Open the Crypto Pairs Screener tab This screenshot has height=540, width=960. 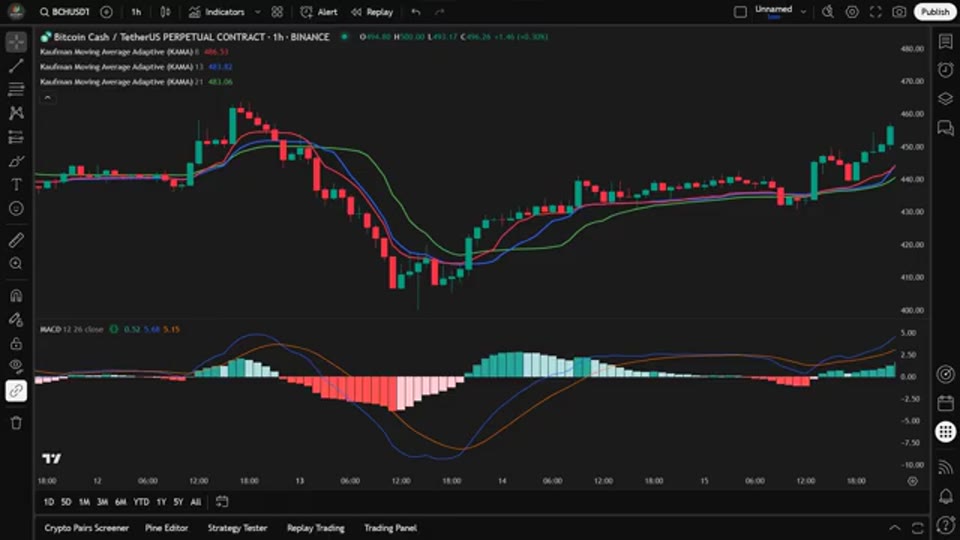tap(86, 528)
